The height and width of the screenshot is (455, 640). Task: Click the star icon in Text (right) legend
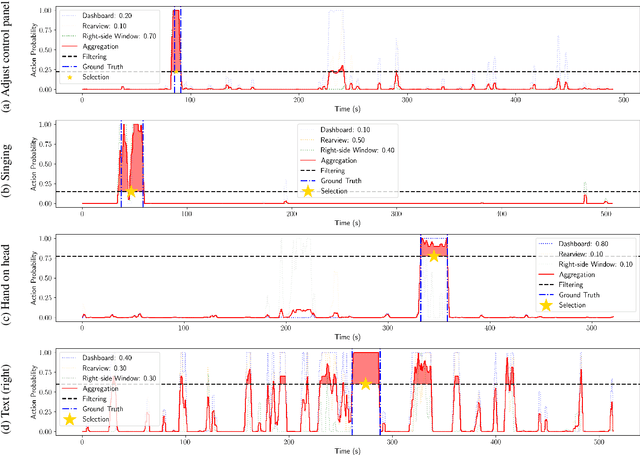[x=70, y=421]
